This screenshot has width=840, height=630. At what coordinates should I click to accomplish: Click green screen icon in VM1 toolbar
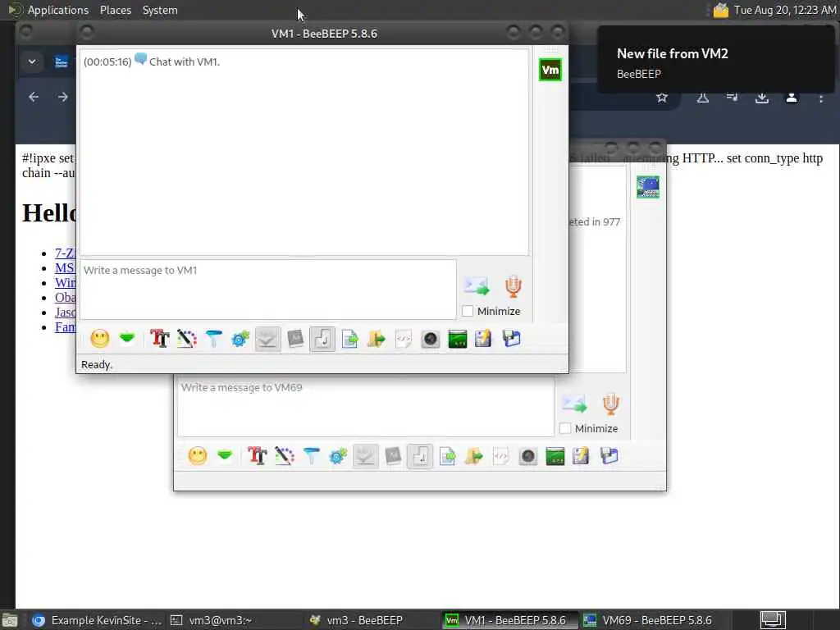tap(458, 339)
